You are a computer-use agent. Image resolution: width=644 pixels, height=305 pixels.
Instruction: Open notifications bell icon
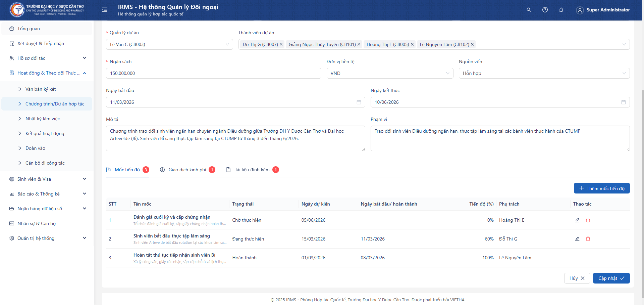tap(561, 10)
